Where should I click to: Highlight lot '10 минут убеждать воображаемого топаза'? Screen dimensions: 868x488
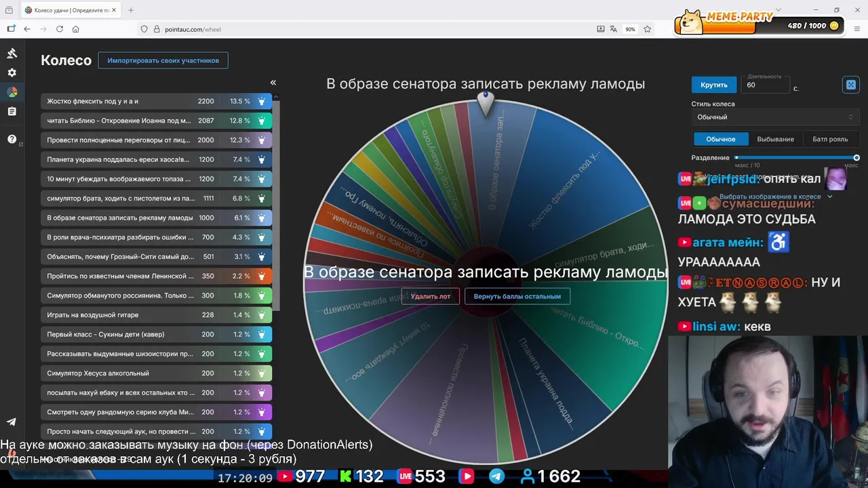pyautogui.click(x=262, y=179)
